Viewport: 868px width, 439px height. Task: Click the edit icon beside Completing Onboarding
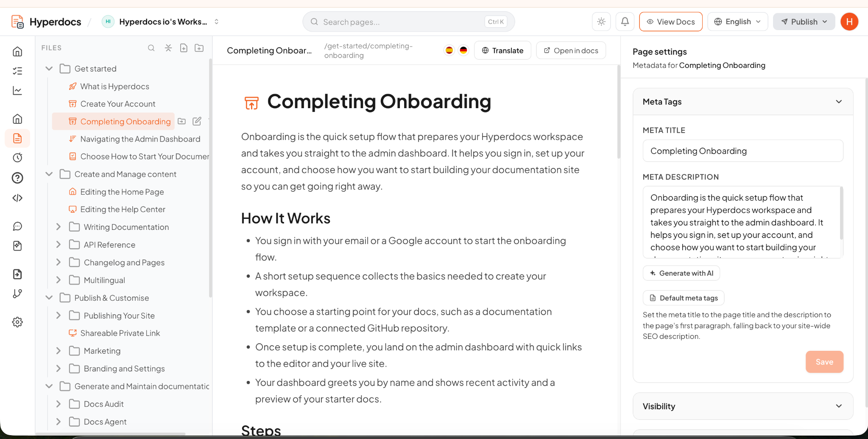click(197, 121)
